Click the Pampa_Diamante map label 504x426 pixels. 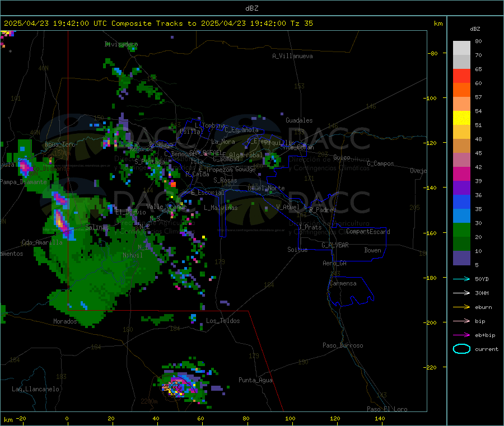coord(24,182)
